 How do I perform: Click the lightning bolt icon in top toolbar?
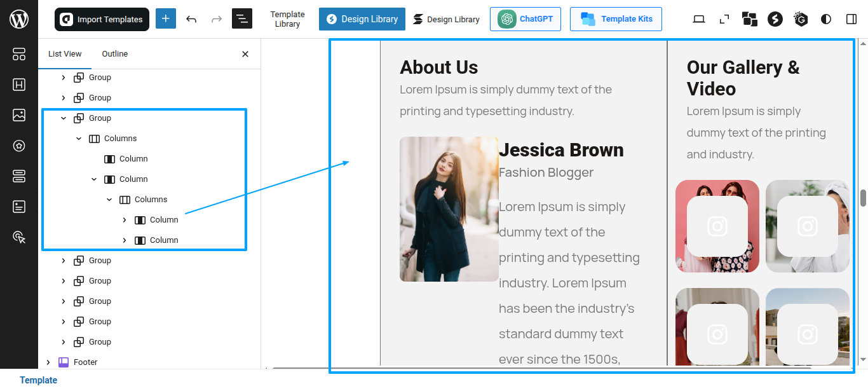point(775,19)
